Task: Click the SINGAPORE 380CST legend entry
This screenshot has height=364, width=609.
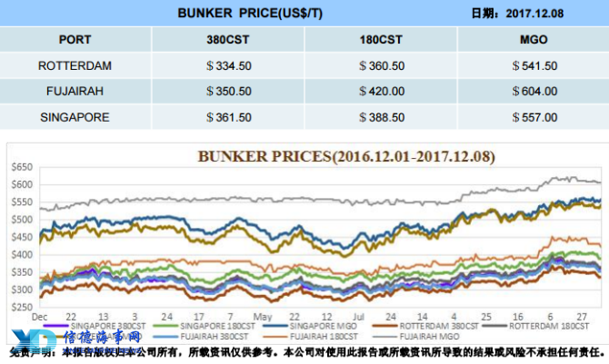Action: tap(95, 327)
